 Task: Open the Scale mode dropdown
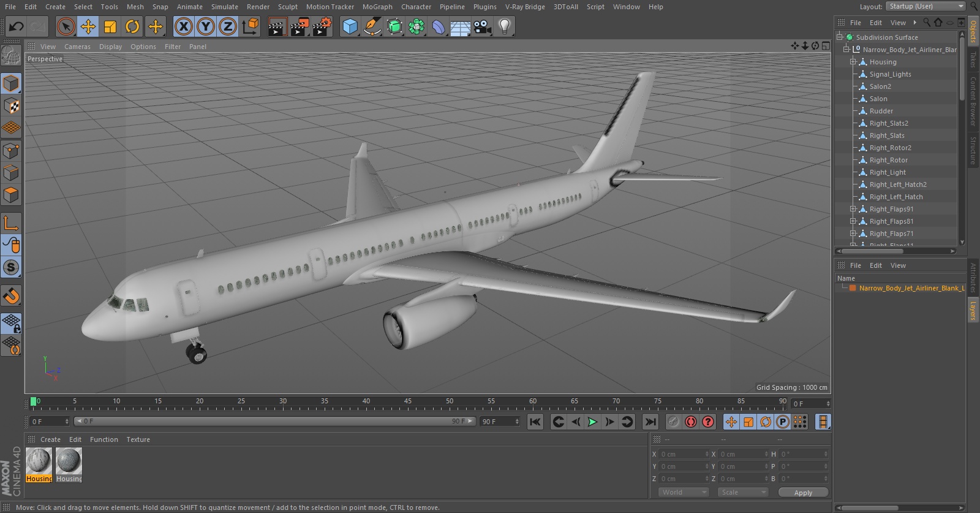coord(742,492)
